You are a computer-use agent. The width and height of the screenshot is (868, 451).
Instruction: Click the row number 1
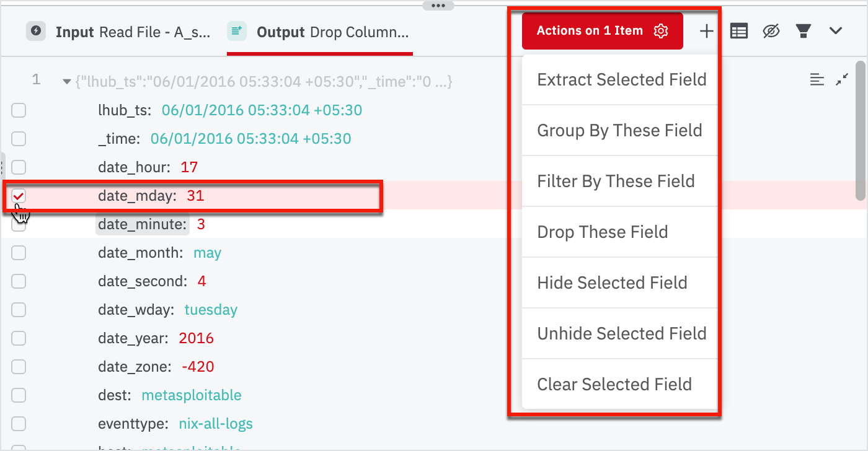pyautogui.click(x=36, y=80)
